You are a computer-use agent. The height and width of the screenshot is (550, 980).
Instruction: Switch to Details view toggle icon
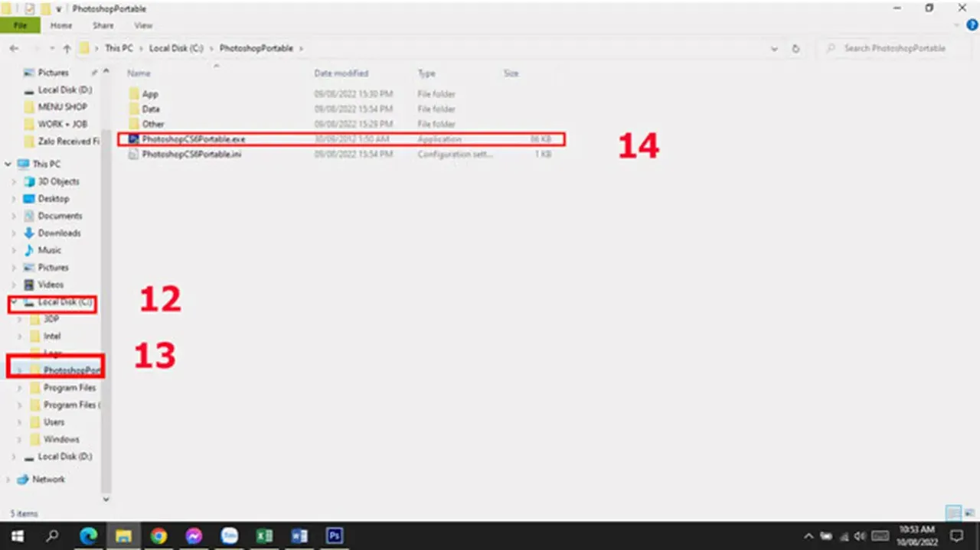click(x=952, y=513)
